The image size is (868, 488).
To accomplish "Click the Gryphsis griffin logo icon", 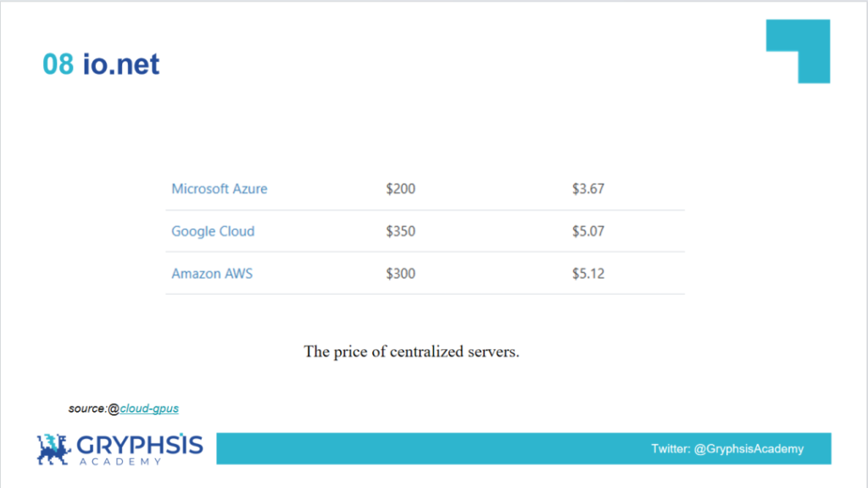I will (x=54, y=447).
